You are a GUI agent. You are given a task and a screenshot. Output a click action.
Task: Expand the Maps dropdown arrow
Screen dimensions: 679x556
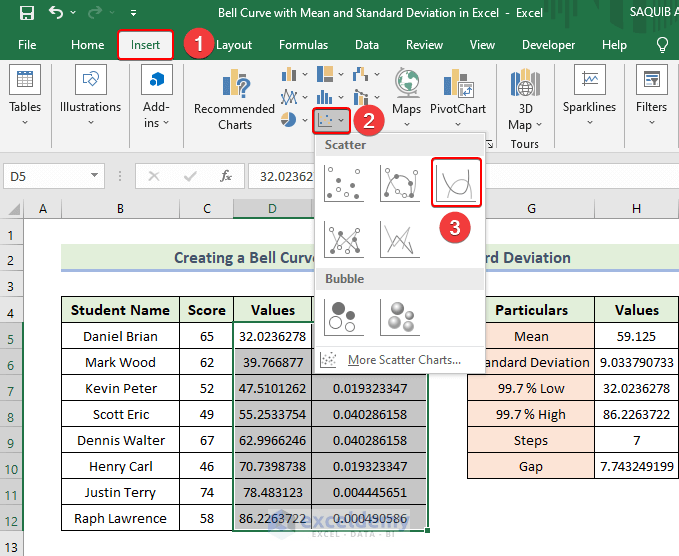pyautogui.click(x=407, y=125)
